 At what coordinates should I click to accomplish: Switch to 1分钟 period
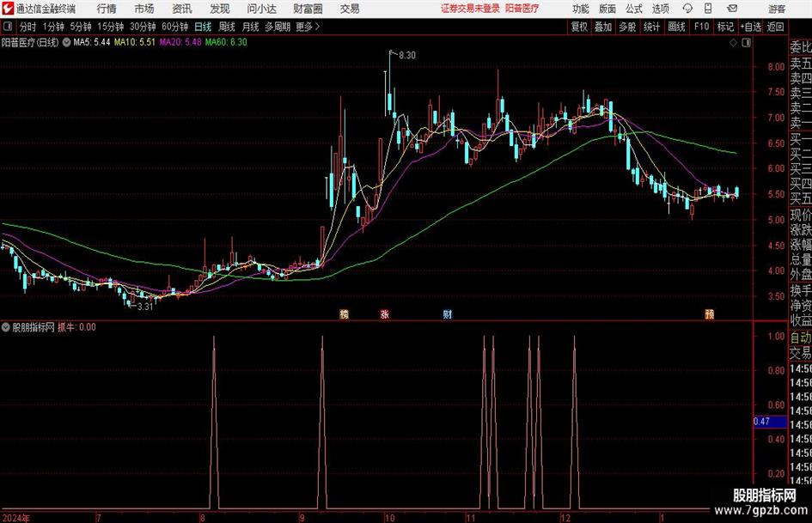(x=53, y=27)
